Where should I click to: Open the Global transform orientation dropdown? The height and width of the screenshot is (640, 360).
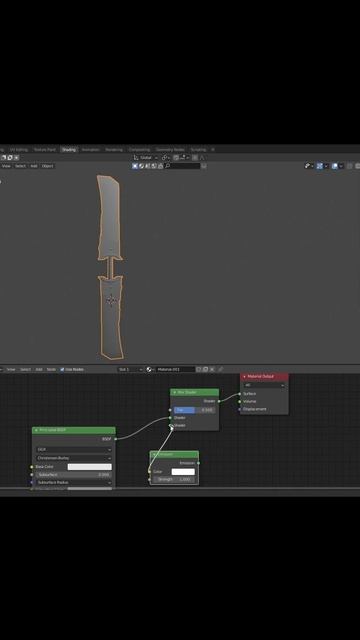145,158
